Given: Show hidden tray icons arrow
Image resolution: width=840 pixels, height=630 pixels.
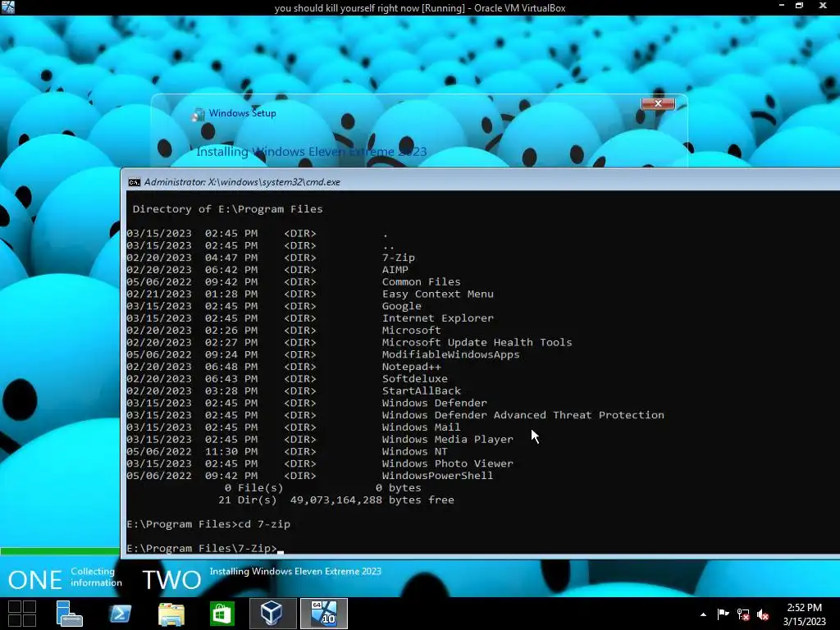Looking at the screenshot, I should point(703,614).
